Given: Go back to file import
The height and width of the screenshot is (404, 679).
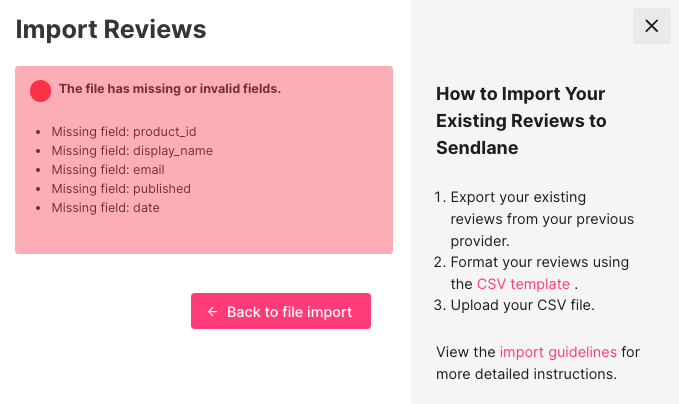Looking at the screenshot, I should pos(281,311).
